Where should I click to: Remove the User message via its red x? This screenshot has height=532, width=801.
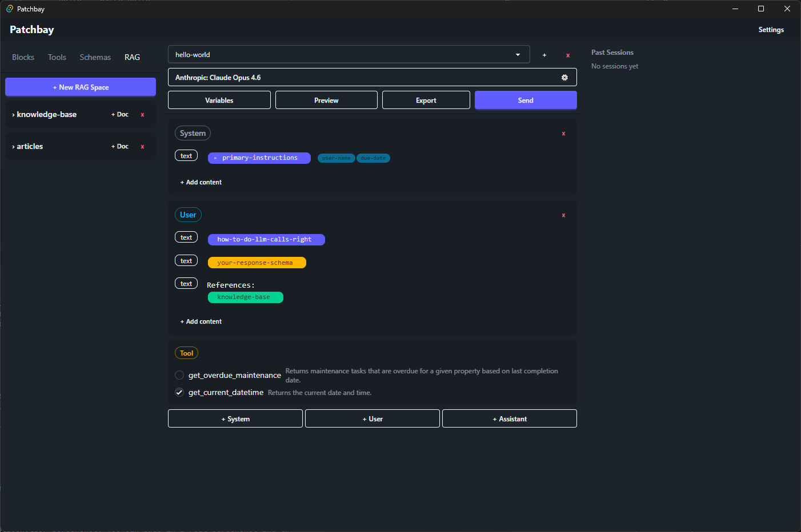coord(563,215)
